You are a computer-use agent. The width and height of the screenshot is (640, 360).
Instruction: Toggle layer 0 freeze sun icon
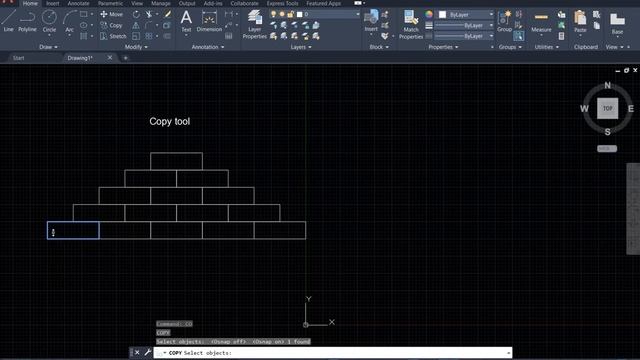tap(282, 14)
